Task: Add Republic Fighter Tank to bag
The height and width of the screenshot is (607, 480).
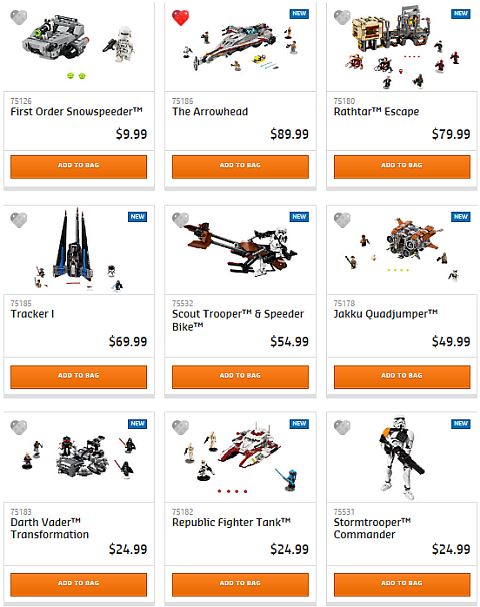Action: (x=240, y=585)
